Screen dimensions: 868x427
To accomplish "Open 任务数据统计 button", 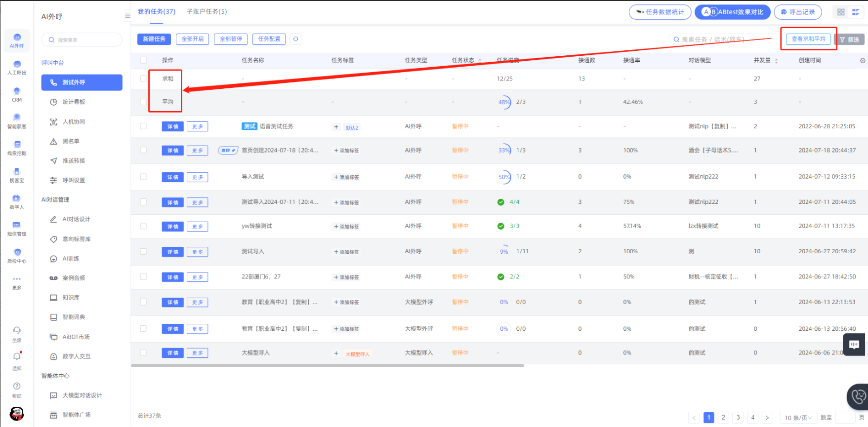I will pyautogui.click(x=660, y=12).
